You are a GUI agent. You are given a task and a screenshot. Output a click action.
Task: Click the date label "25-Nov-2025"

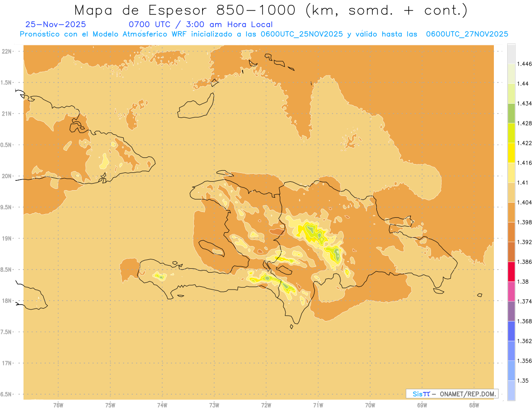point(56,24)
